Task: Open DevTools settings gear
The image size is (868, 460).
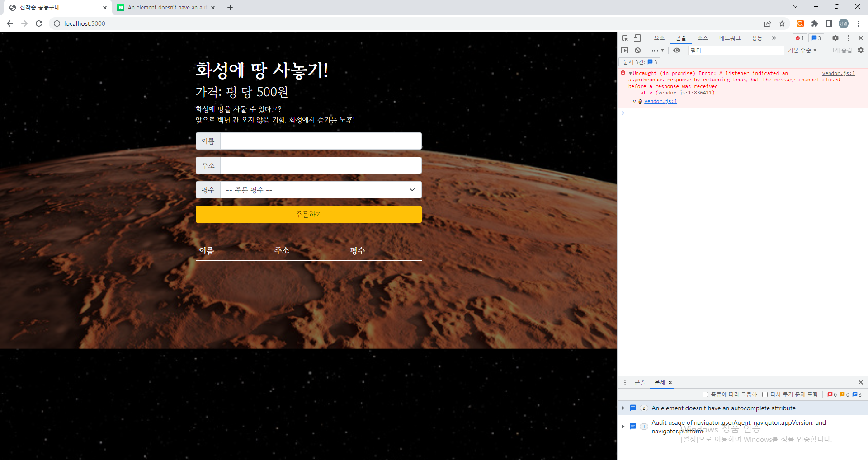Action: [x=835, y=38]
